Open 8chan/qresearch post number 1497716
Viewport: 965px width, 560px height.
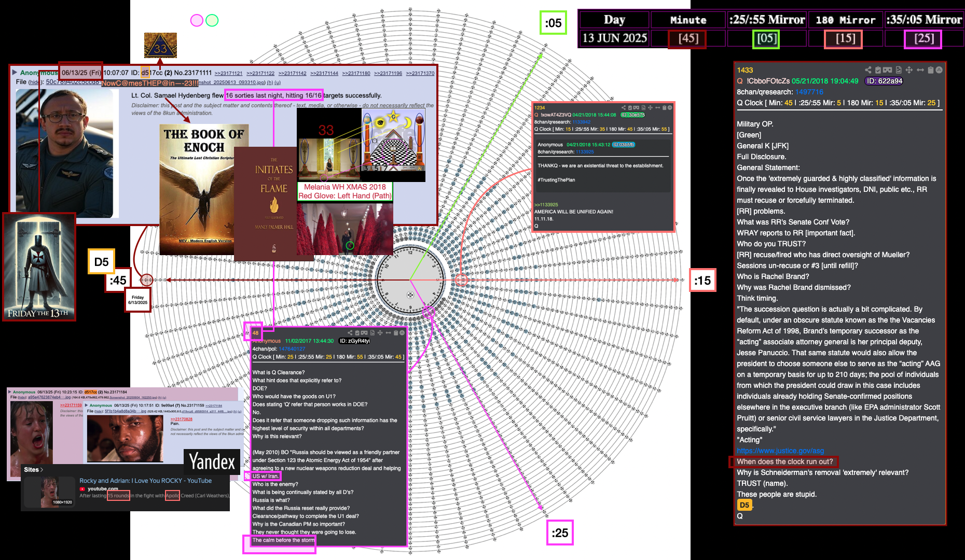click(809, 92)
